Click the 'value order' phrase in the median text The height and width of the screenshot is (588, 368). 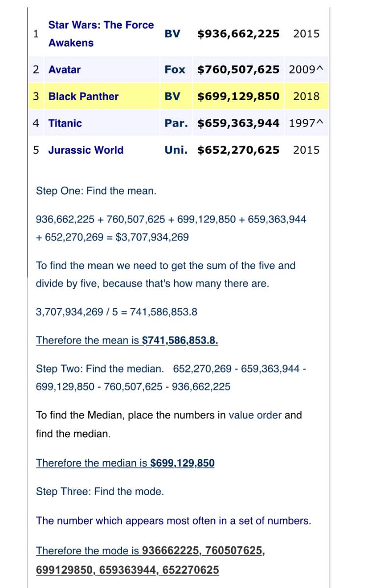pos(255,415)
